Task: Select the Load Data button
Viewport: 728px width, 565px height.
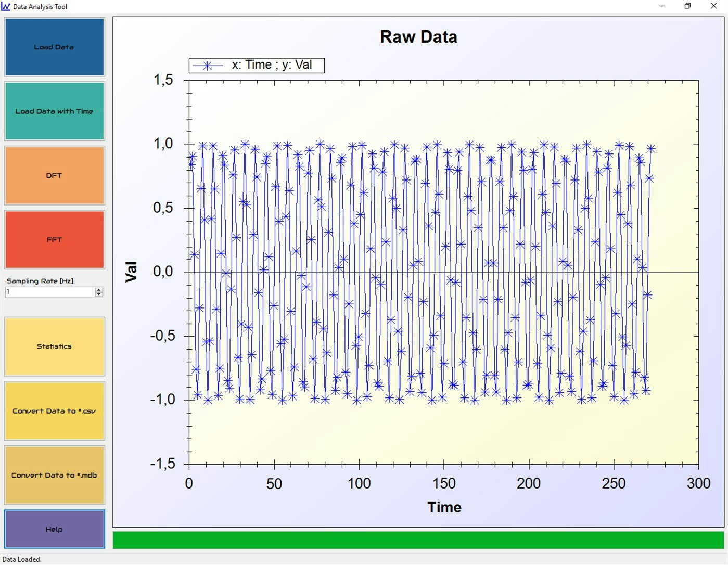Action: coord(54,47)
